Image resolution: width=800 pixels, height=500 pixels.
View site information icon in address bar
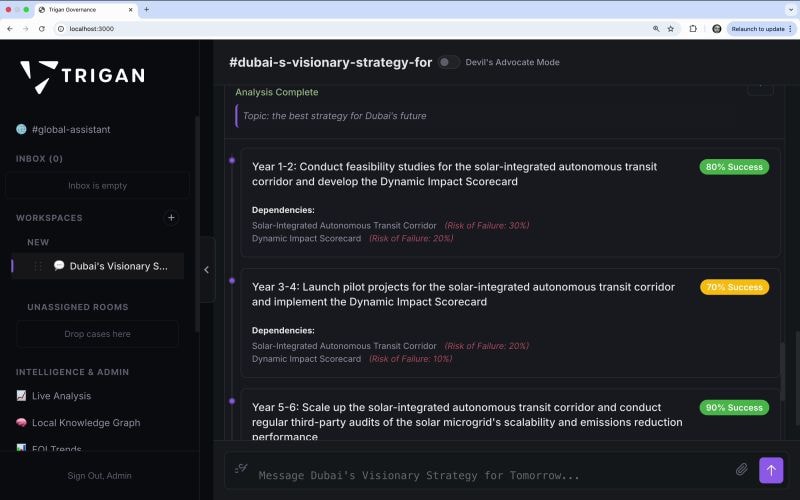click(61, 29)
